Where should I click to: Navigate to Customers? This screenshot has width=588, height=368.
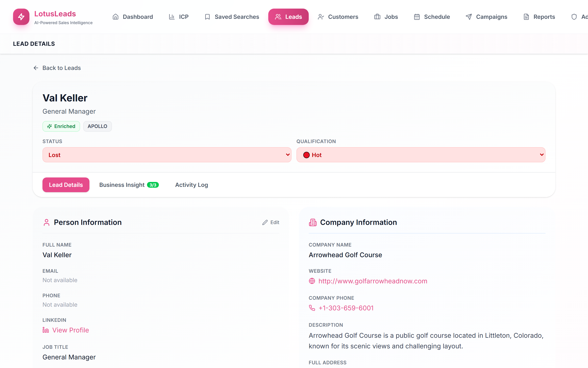[x=338, y=17]
